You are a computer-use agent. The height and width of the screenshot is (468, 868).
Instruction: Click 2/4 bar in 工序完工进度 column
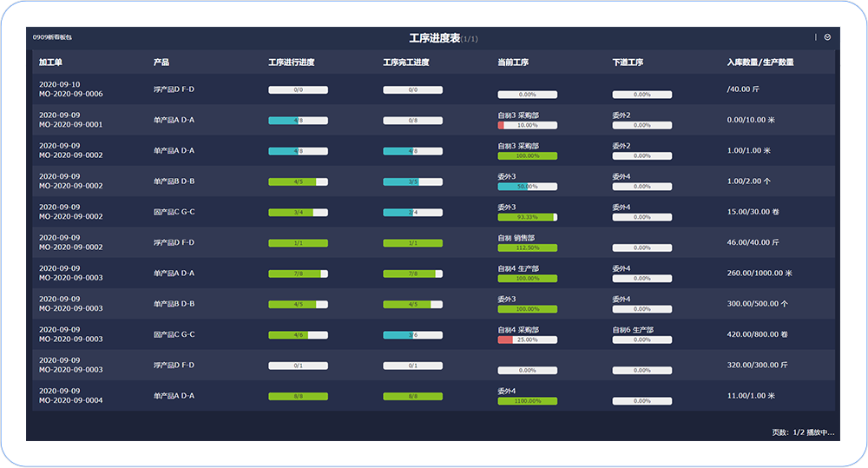tap(413, 212)
